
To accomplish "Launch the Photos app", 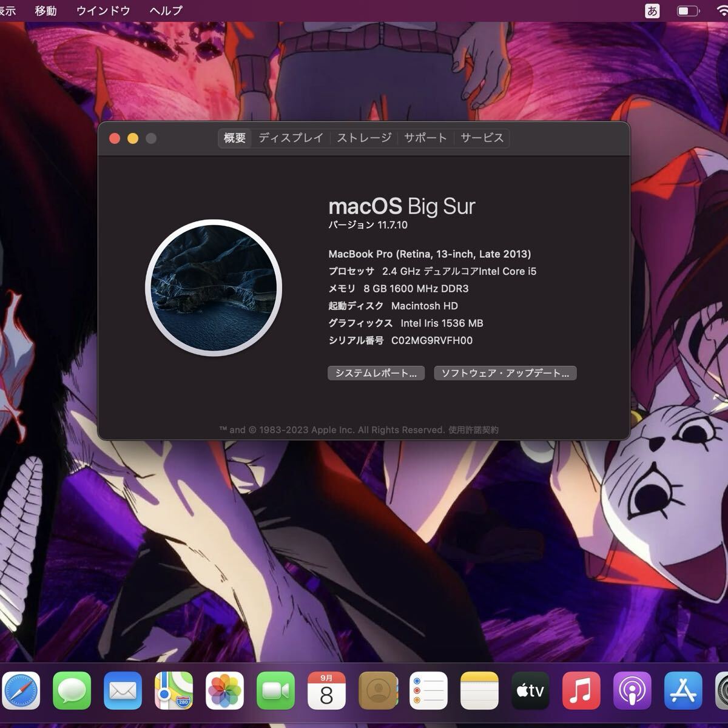I will click(x=224, y=691).
